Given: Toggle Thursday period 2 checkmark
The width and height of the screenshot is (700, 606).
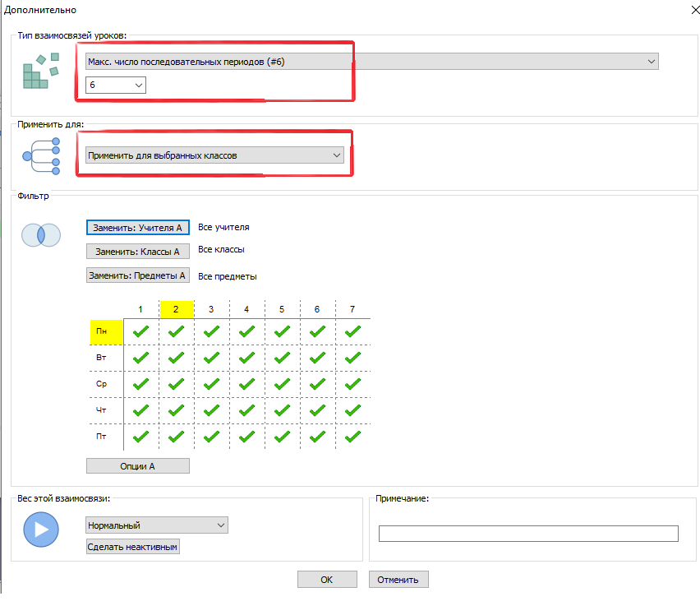Looking at the screenshot, I should tap(176, 410).
